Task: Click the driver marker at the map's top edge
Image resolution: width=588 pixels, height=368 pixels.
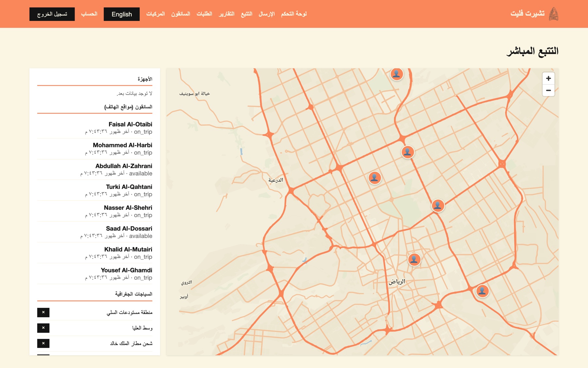Action: pyautogui.click(x=397, y=74)
